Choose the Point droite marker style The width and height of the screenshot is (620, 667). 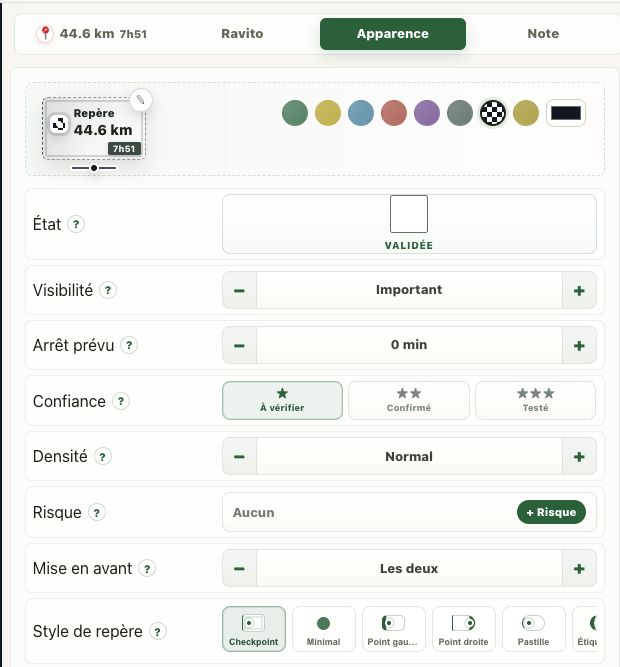[x=464, y=629]
